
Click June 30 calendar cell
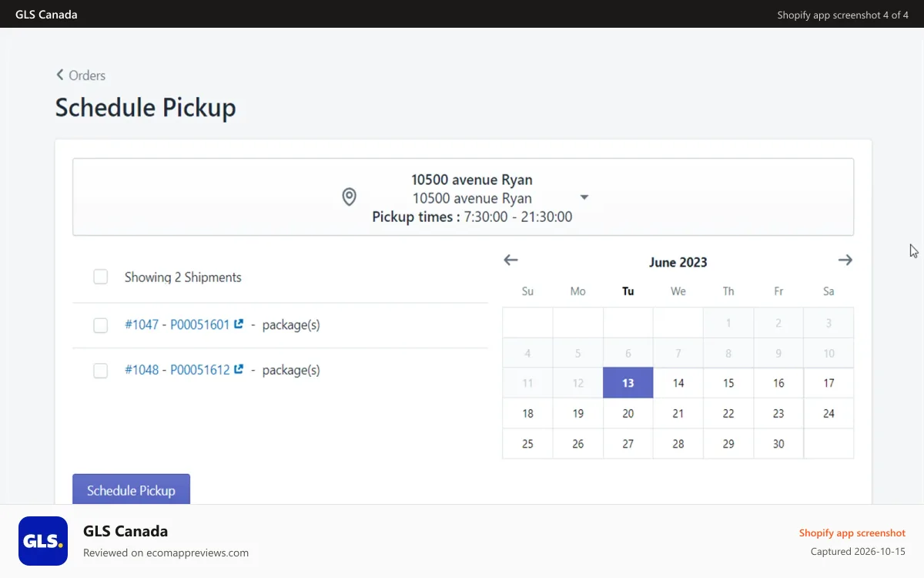pos(778,444)
